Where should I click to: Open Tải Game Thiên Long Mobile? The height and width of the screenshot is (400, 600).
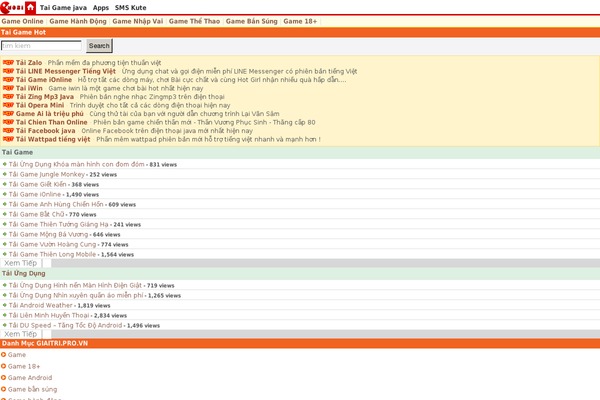(52, 254)
